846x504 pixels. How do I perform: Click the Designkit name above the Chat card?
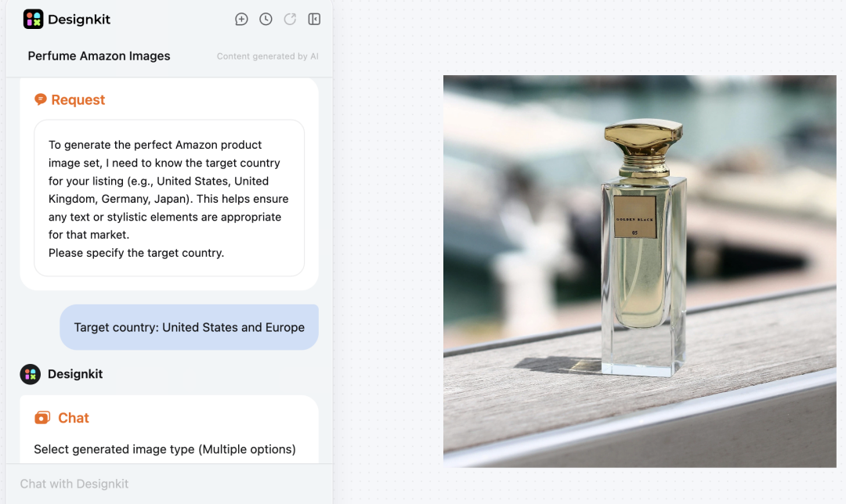(x=74, y=374)
